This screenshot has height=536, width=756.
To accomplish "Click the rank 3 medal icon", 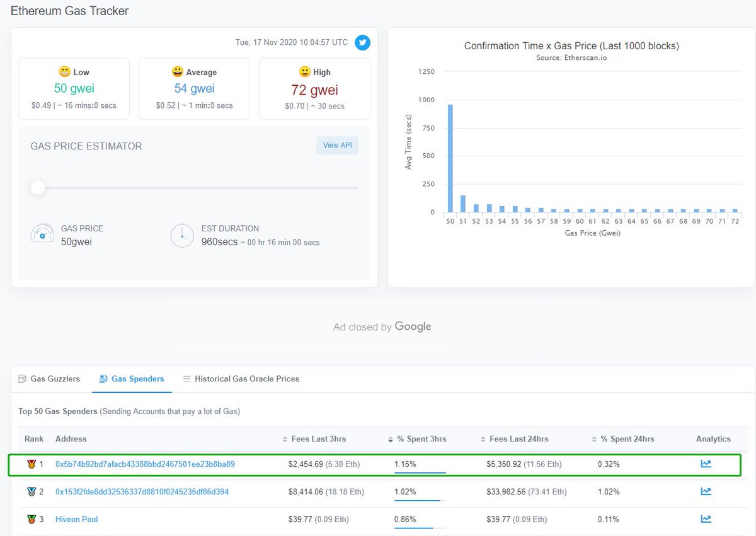I will [31, 520].
